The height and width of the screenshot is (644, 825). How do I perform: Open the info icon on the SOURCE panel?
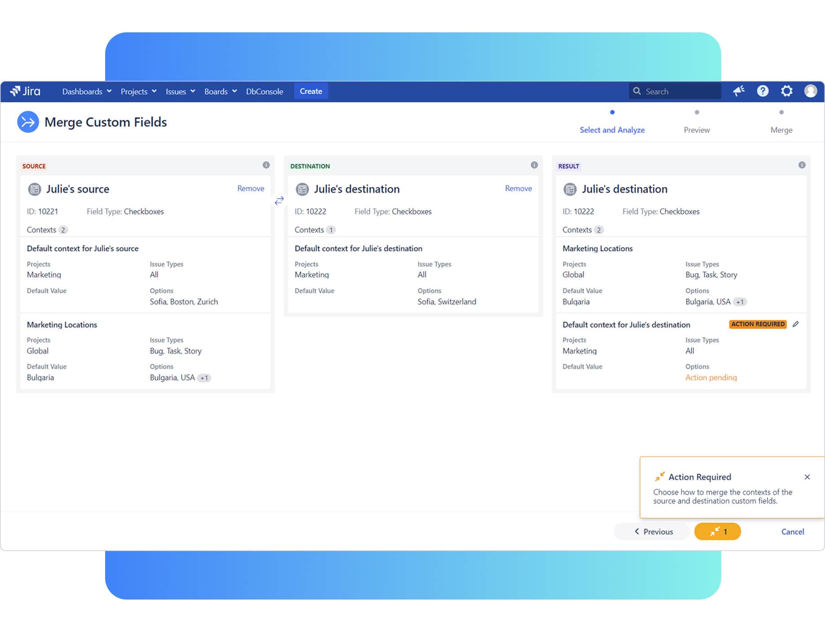266,165
